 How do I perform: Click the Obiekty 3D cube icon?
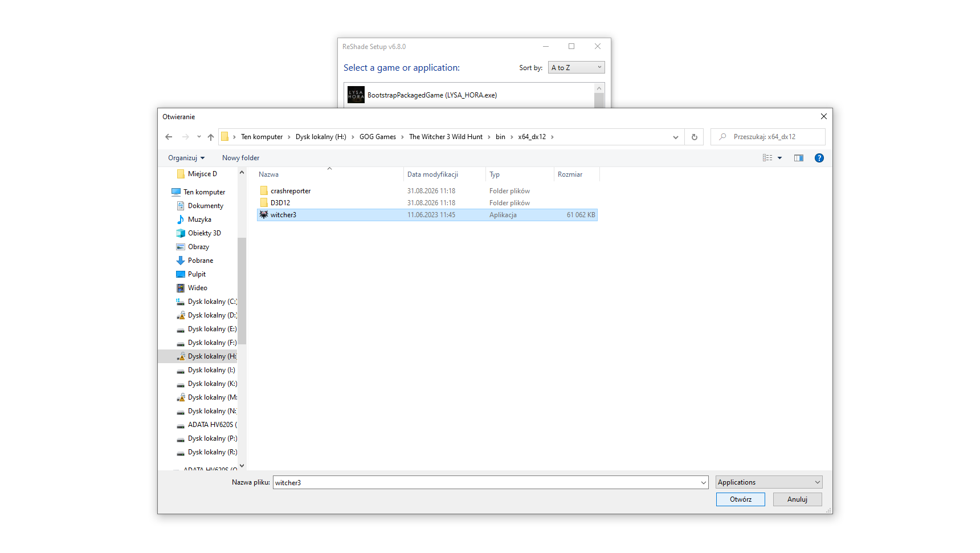coord(181,233)
